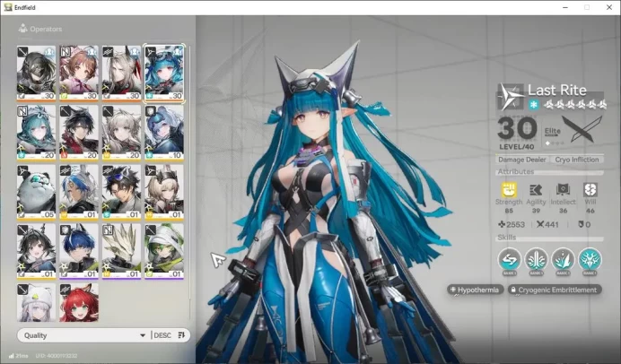Select the dark hooded operator card, level 30
Image resolution: width=621 pixels, height=364 pixels.
pos(36,73)
